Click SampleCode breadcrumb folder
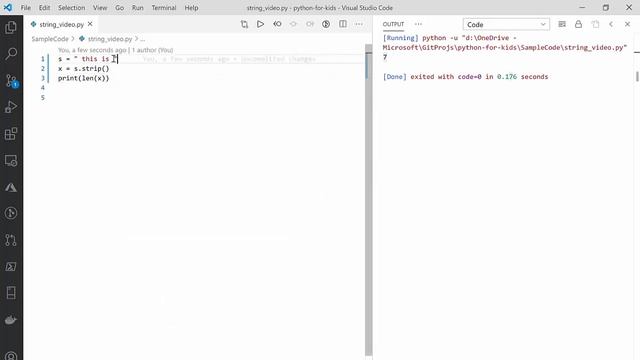 point(50,39)
